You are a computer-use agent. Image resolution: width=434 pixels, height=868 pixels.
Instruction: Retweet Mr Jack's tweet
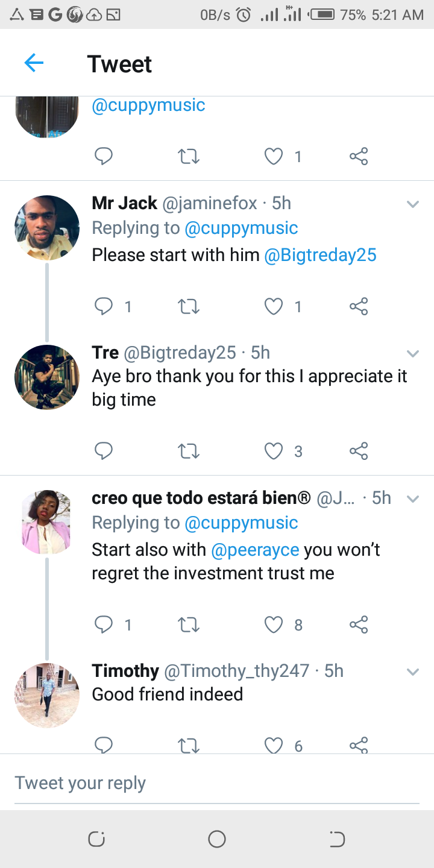click(189, 307)
